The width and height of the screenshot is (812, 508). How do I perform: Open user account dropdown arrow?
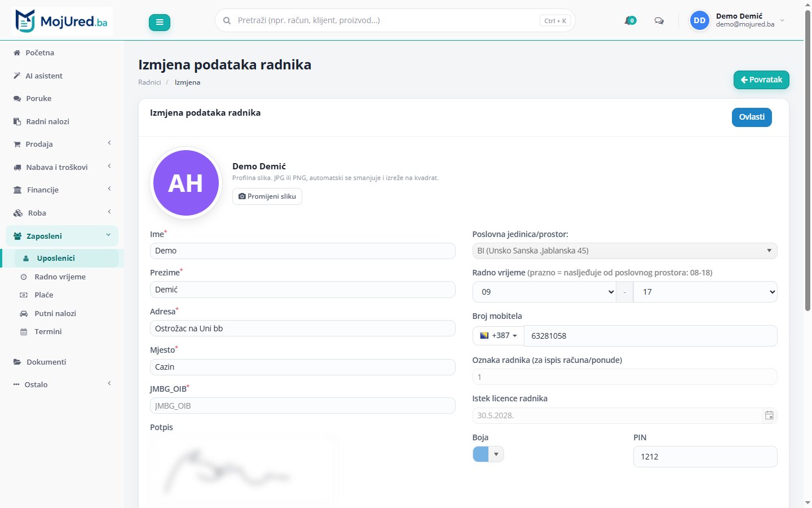[x=782, y=20]
